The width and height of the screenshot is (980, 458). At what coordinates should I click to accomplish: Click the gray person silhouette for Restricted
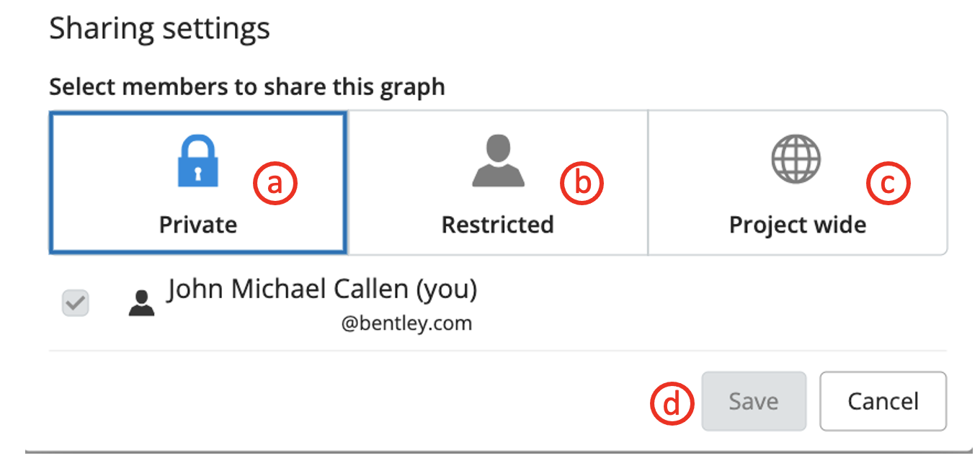tap(498, 161)
